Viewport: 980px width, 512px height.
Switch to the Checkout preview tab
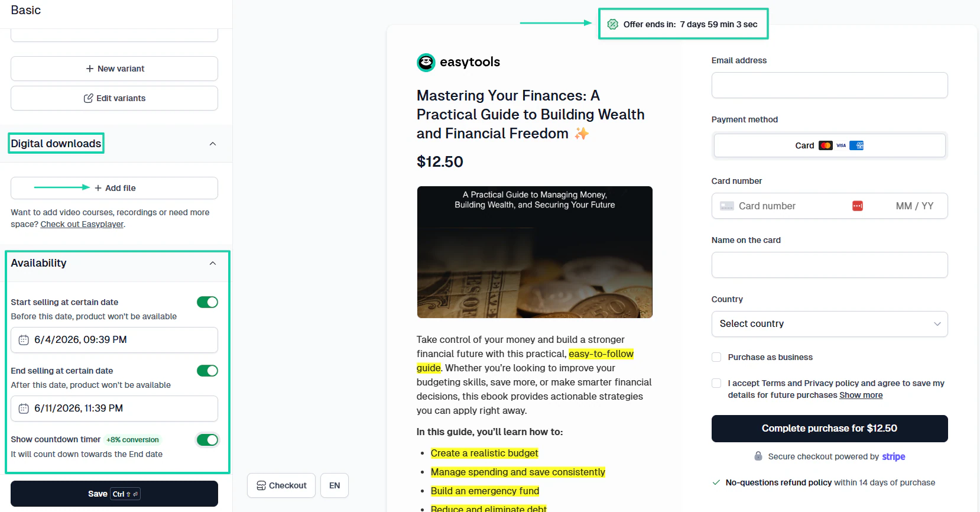pyautogui.click(x=281, y=485)
